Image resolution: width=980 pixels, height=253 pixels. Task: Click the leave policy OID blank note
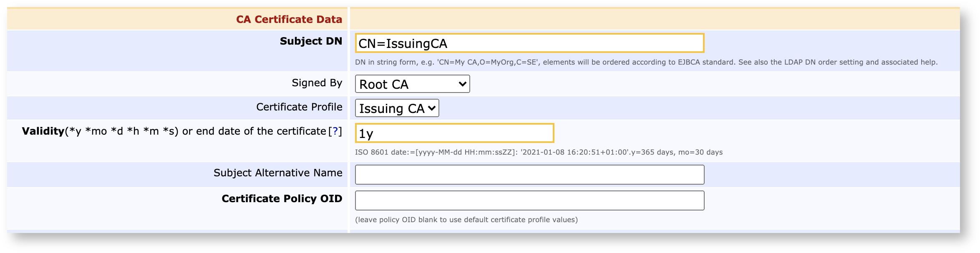466,220
